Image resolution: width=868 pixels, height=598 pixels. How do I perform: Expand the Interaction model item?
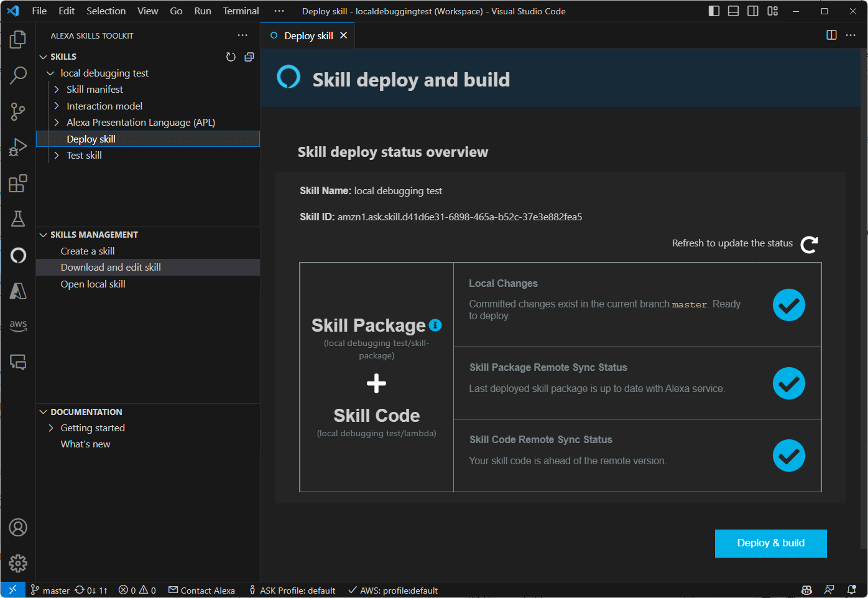tap(55, 106)
